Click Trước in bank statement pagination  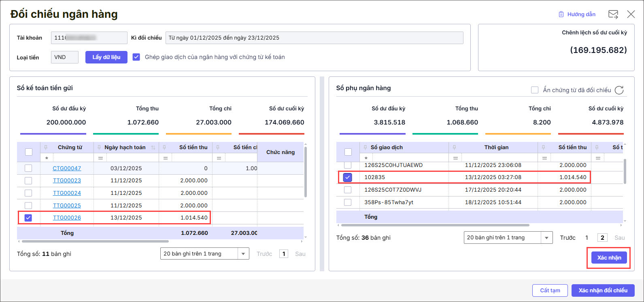point(567,238)
